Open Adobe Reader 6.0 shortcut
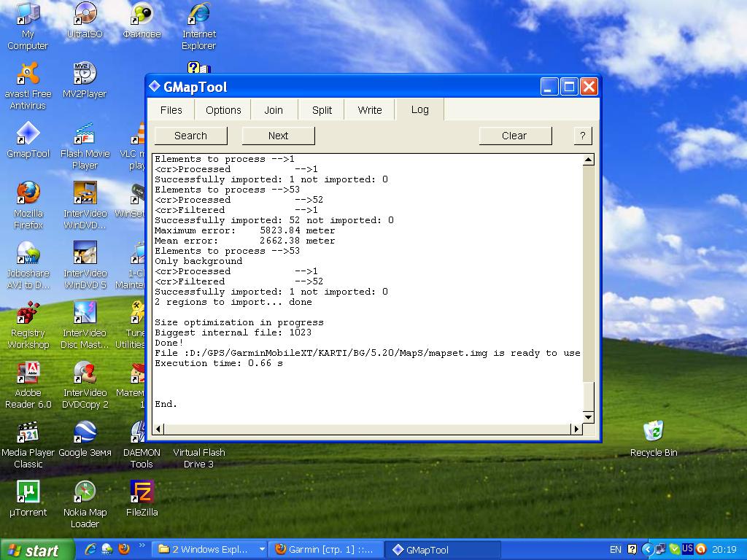This screenshot has height=560, width=747. click(x=28, y=373)
